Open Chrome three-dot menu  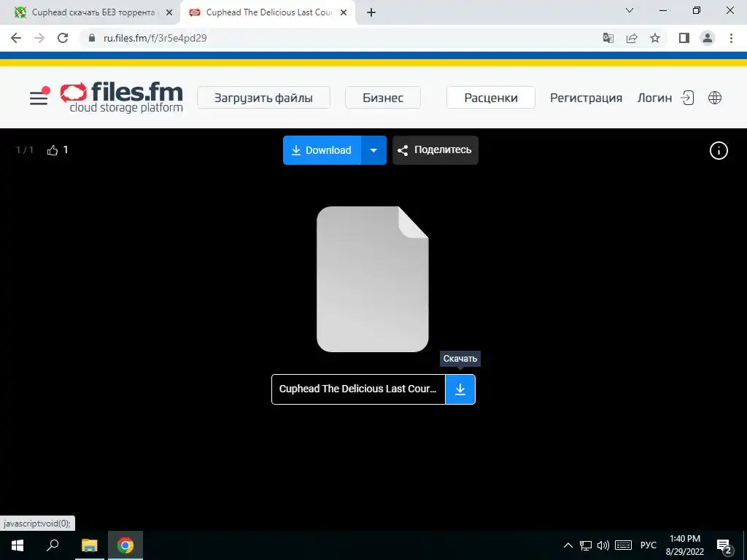pos(731,38)
